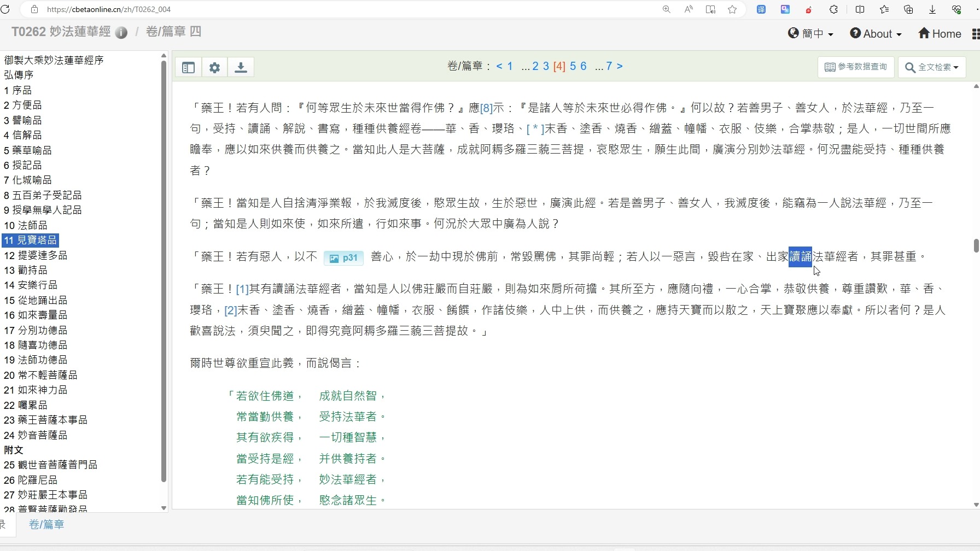Image resolution: width=980 pixels, height=551 pixels.
Task: Open browser essentials heart icon
Action: (x=956, y=9)
